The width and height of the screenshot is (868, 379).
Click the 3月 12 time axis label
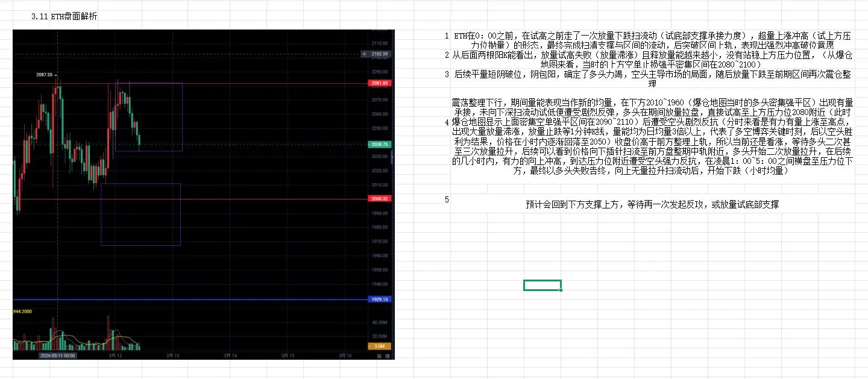116,356
